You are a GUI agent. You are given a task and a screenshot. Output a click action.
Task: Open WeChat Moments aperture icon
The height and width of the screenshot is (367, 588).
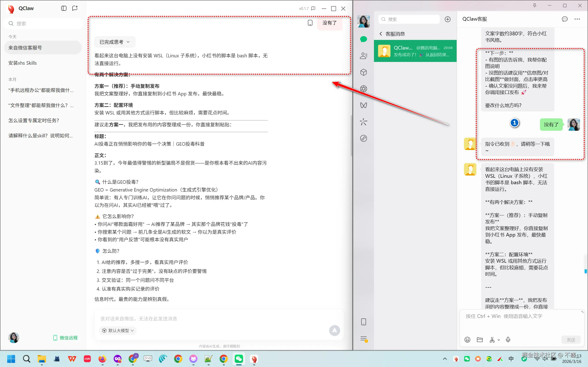point(364,89)
